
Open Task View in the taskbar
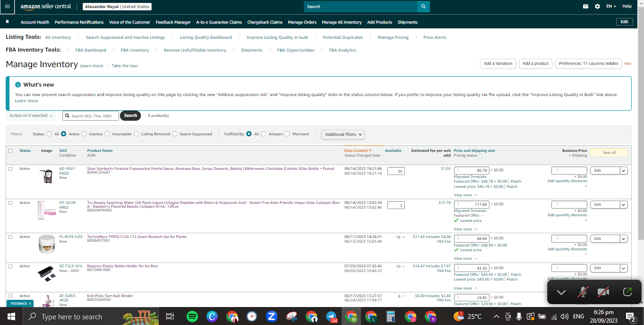[x=171, y=316]
